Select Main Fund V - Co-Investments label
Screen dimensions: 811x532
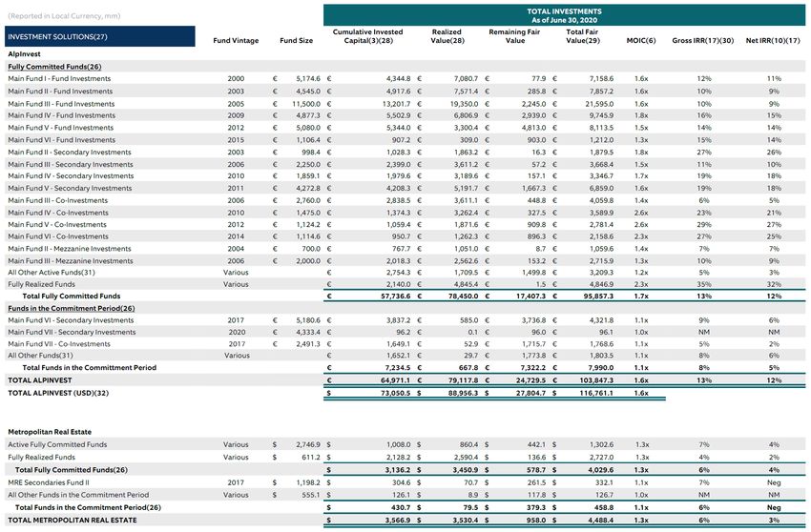(57, 224)
